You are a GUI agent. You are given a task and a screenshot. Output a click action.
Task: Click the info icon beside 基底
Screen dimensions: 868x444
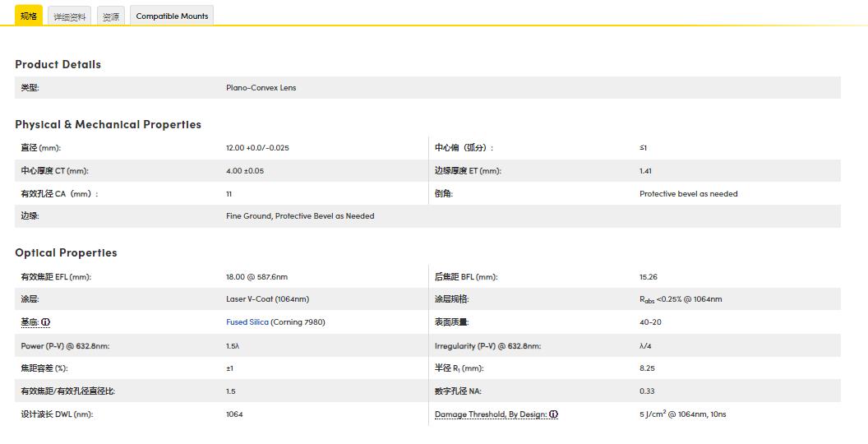coord(46,322)
